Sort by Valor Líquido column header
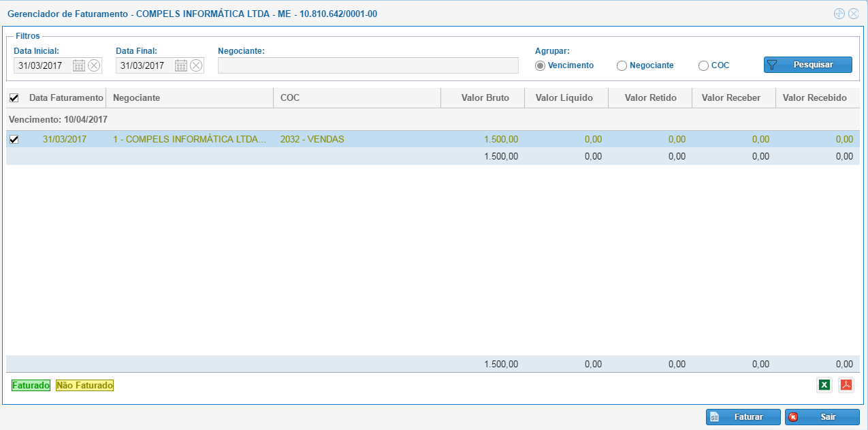The width and height of the screenshot is (868, 430). (x=566, y=98)
